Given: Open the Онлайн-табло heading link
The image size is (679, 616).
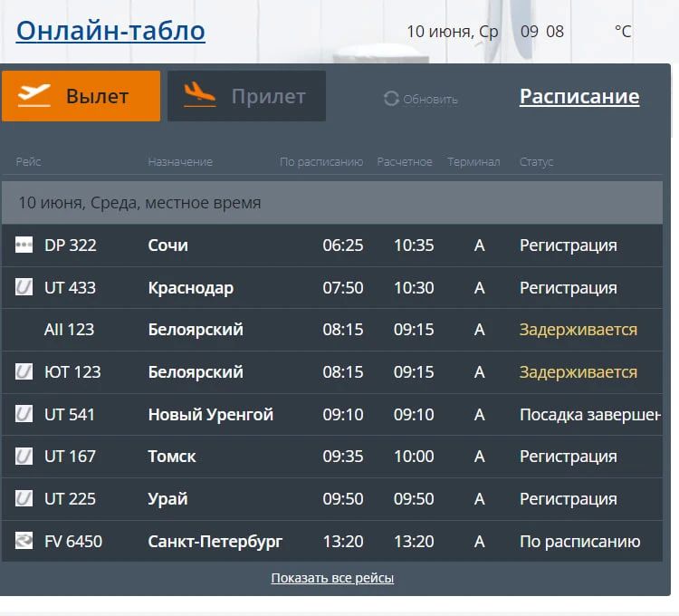Looking at the screenshot, I should [110, 31].
